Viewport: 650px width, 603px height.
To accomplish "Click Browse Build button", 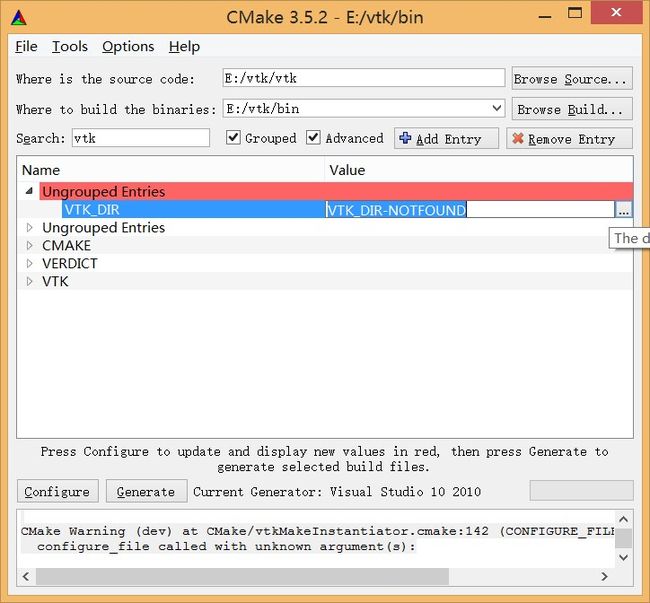I will point(572,109).
